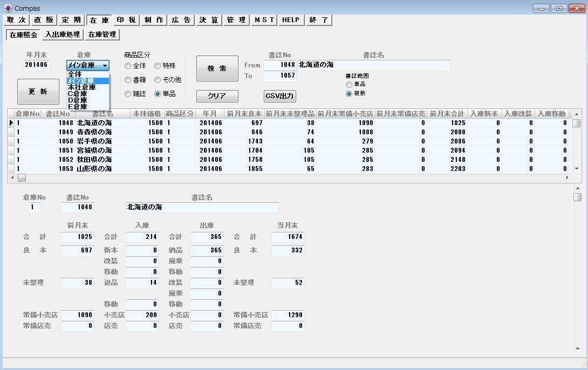Click the table's horizontal scrollbar thumb
Screen dimensions: 588x370
pos(22,177)
